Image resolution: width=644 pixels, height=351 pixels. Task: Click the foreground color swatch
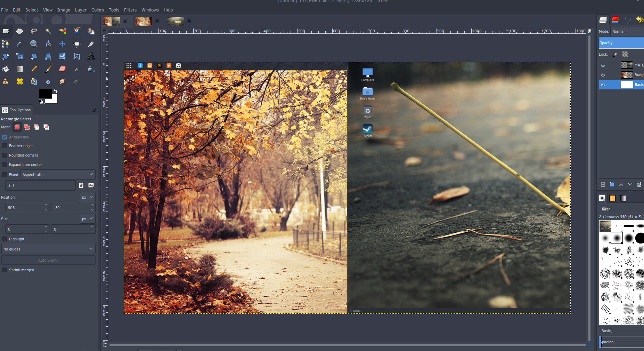45,94
